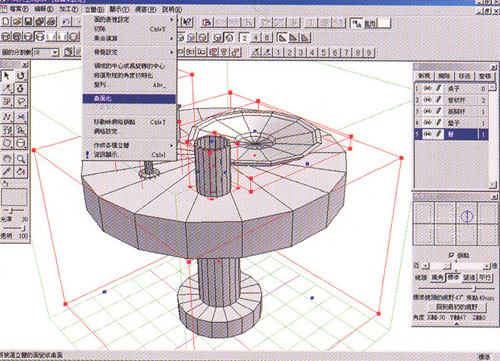Click the undo arrow toolbar icon
The image size is (500, 361).
66,22
